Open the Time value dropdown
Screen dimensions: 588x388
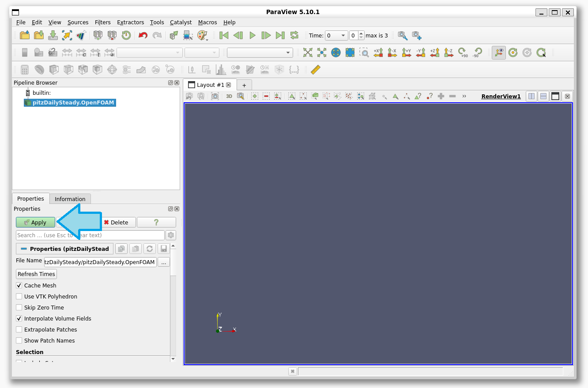(x=336, y=36)
